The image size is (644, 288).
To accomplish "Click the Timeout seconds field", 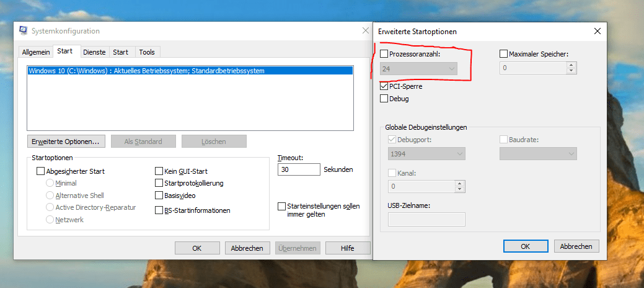I will (299, 169).
